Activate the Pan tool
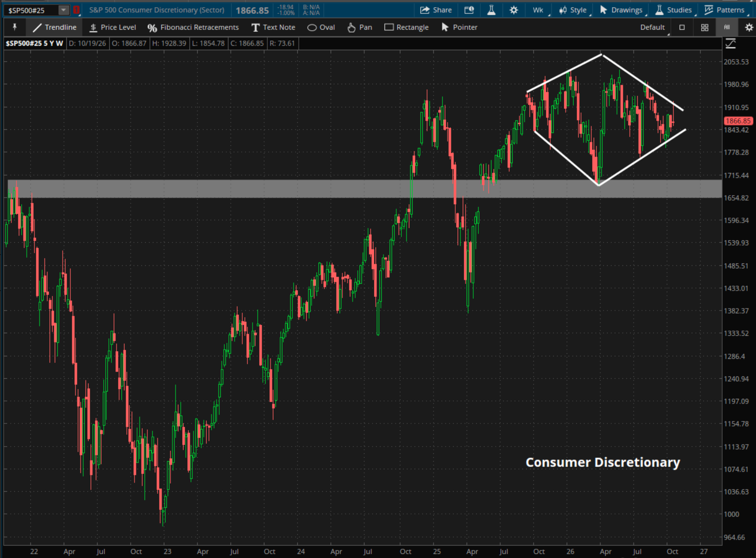The width and height of the screenshot is (756, 558). (x=359, y=27)
